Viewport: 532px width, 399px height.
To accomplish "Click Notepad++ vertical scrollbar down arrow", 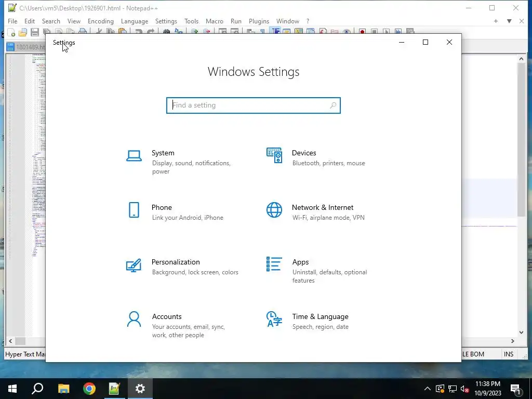I will coord(521,332).
